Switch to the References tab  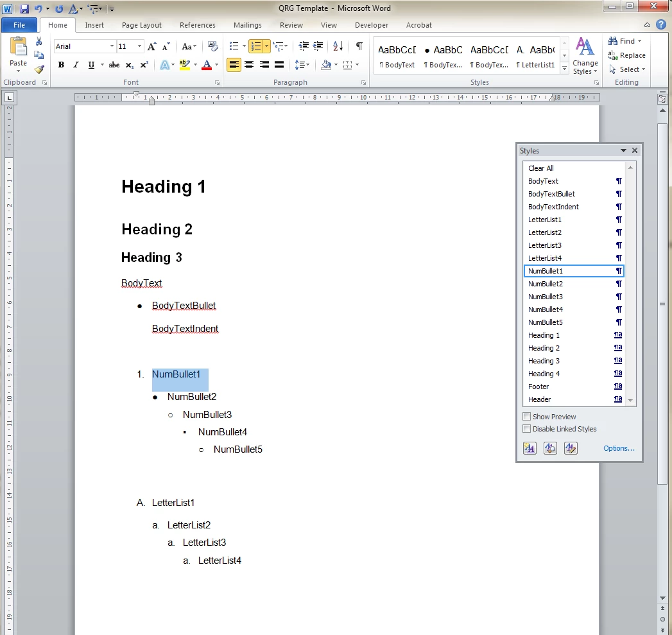[x=198, y=25]
